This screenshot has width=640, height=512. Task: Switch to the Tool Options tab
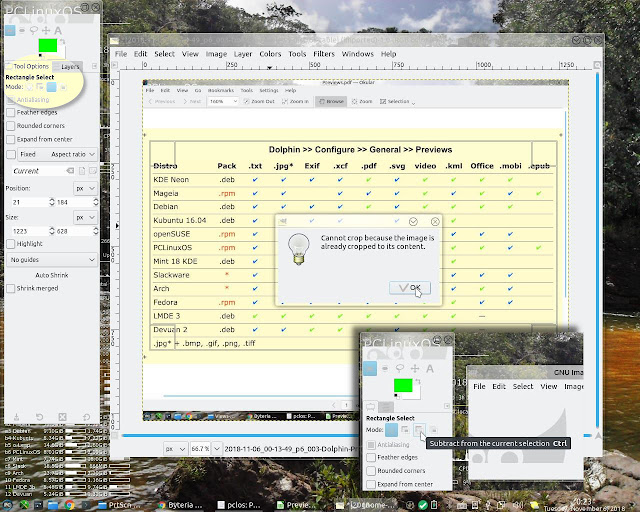tap(27, 66)
